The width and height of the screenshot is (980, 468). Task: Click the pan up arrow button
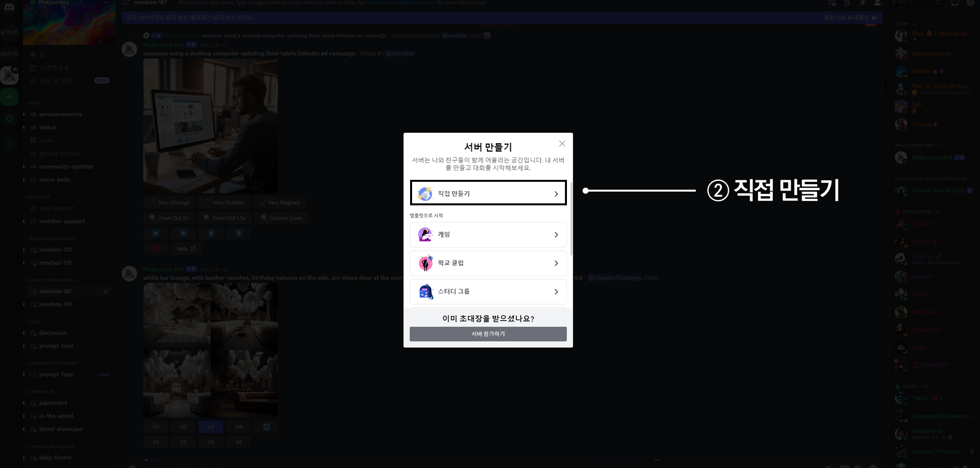click(211, 233)
